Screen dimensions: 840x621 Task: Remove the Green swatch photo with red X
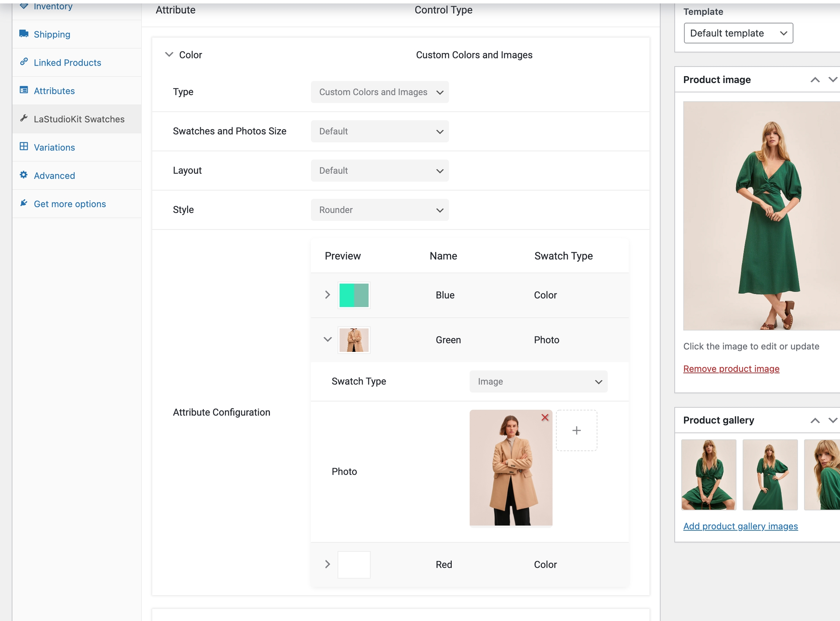click(544, 417)
